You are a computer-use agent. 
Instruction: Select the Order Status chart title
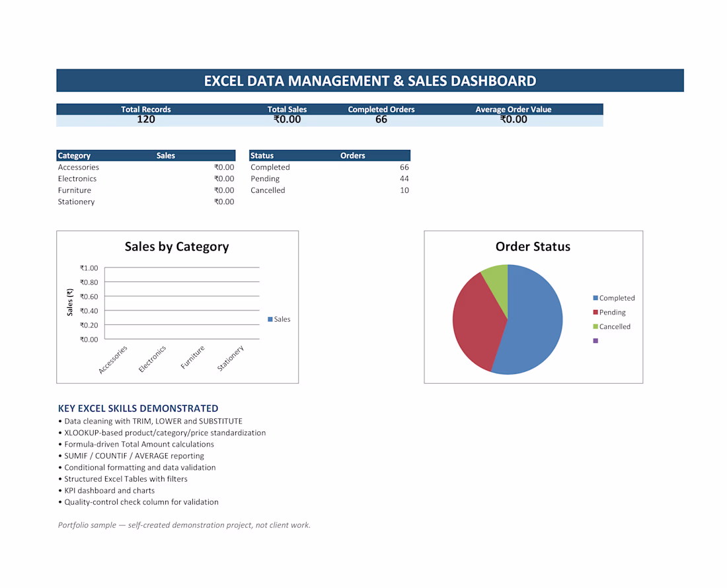tap(533, 246)
